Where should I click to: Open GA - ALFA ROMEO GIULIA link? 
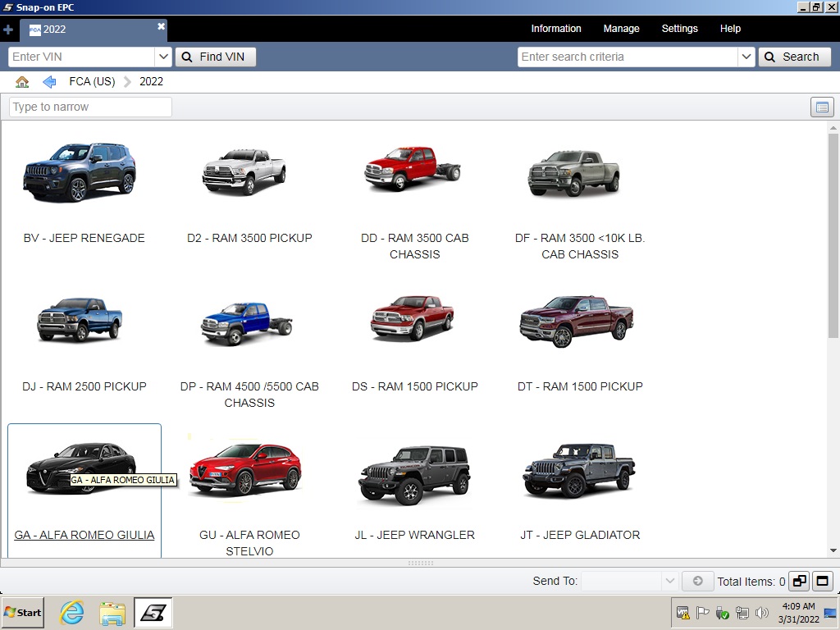click(84, 535)
